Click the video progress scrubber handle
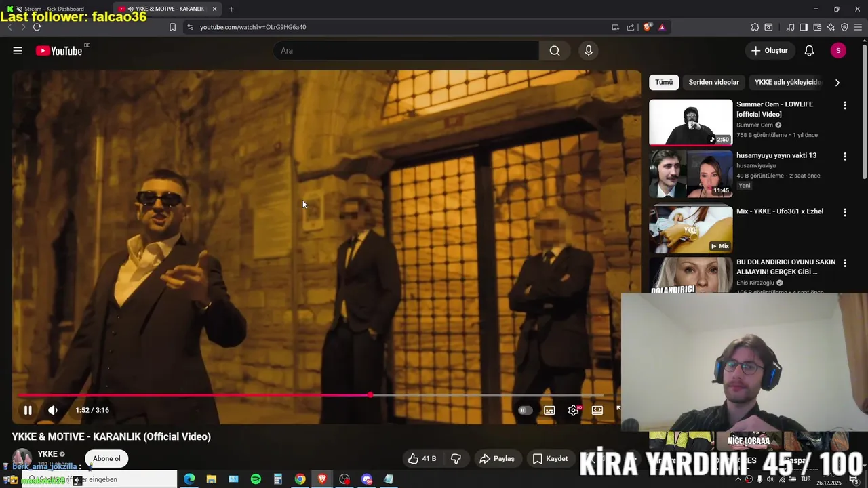This screenshot has height=488, width=868. [x=370, y=395]
